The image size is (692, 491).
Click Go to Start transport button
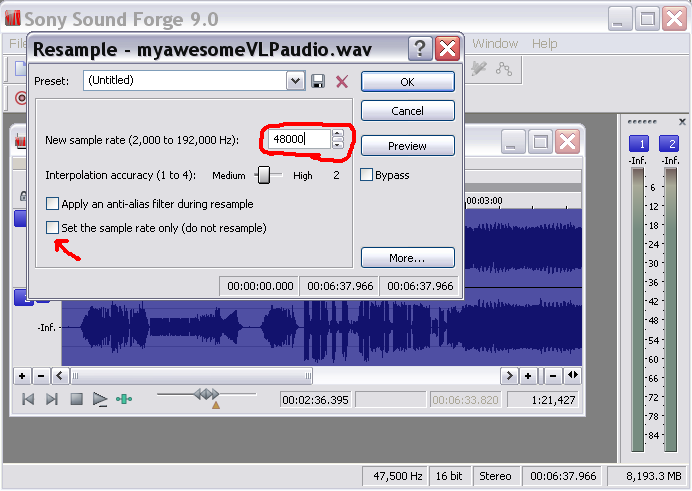pos(28,399)
